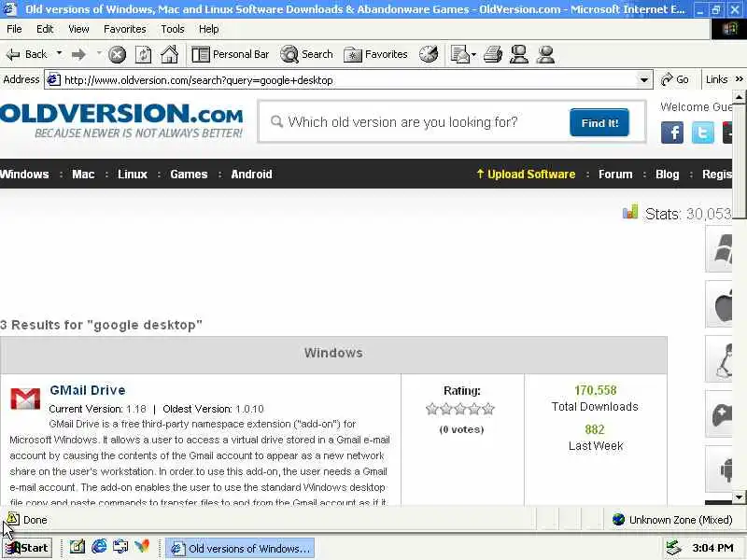This screenshot has height=560, width=747.
Task: Click the Go button
Action: coord(674,79)
